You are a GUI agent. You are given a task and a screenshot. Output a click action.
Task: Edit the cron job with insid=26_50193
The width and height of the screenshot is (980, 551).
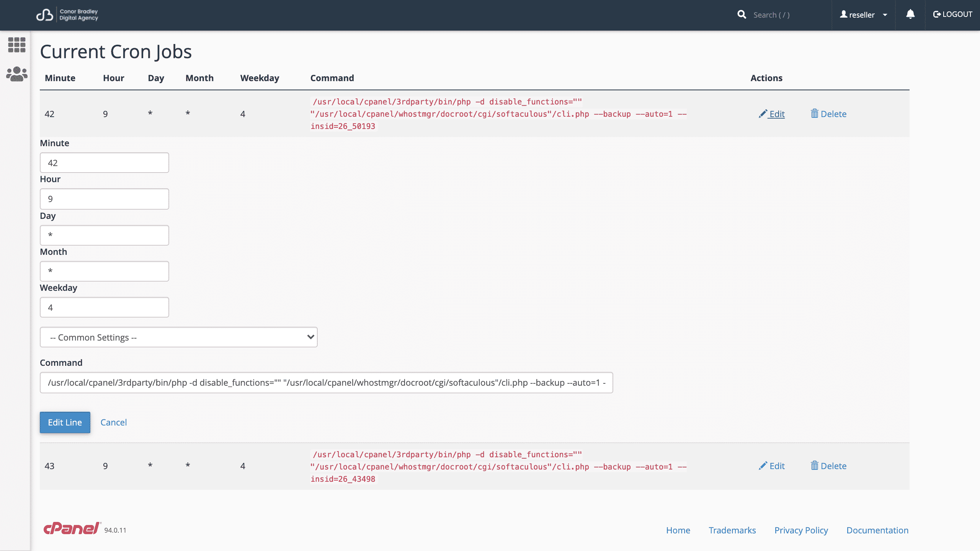coord(772,114)
